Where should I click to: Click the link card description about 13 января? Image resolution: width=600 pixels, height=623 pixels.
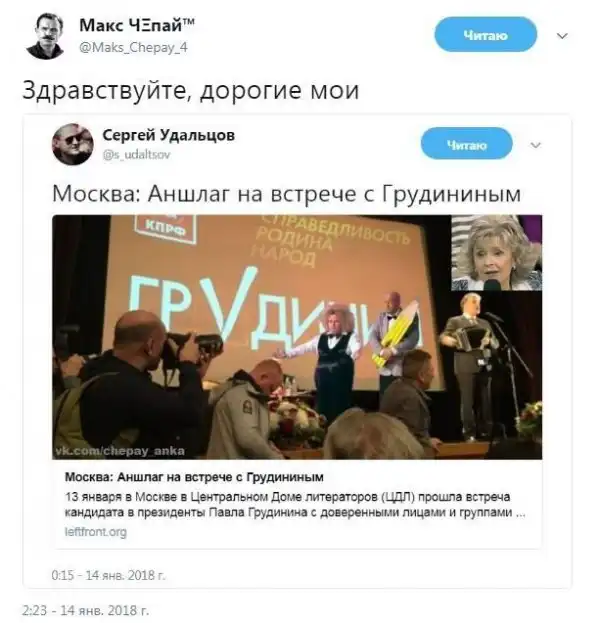point(295,505)
